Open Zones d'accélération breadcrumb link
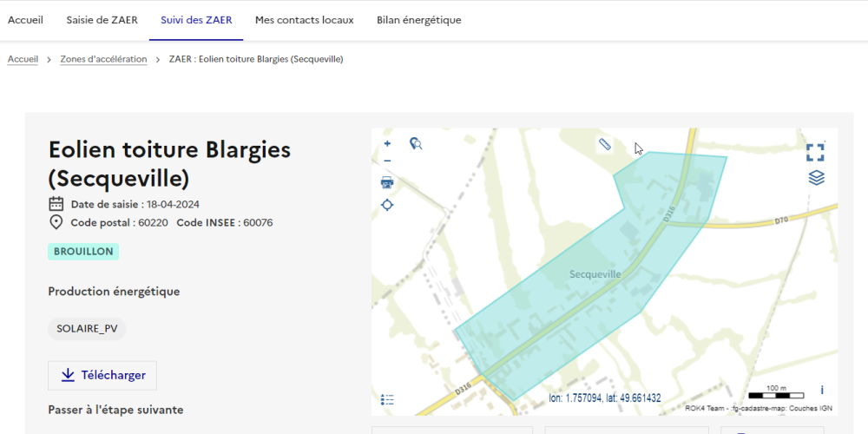The height and width of the screenshot is (434, 868). coord(103,59)
